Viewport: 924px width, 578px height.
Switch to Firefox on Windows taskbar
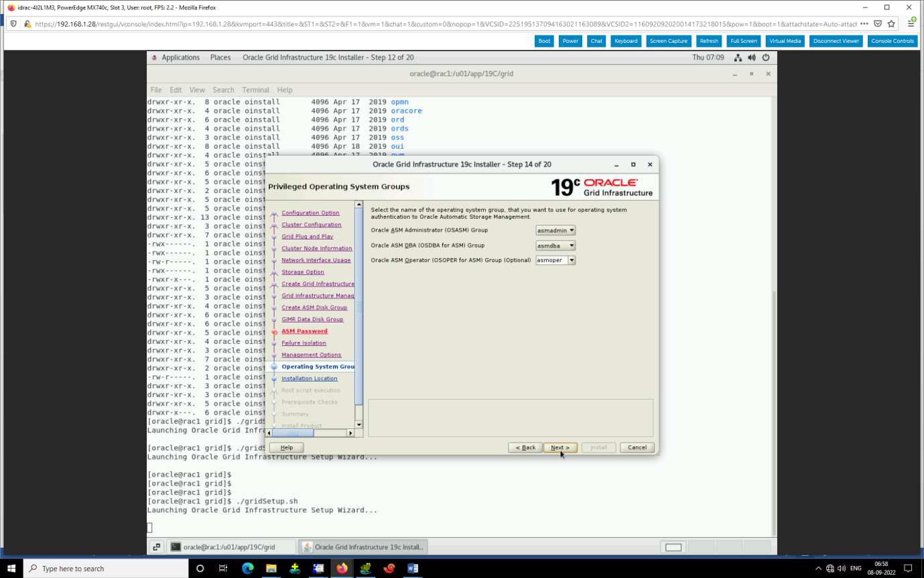[x=342, y=569]
